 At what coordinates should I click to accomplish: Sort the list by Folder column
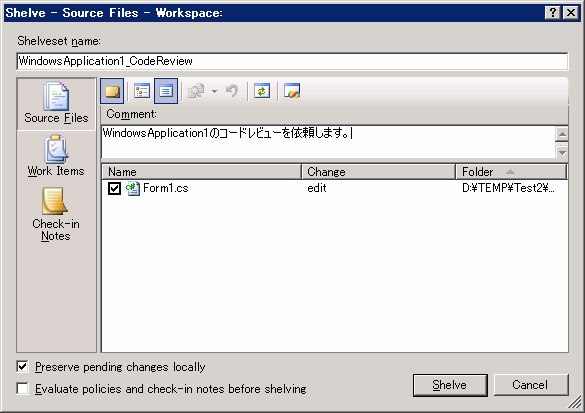[x=511, y=172]
